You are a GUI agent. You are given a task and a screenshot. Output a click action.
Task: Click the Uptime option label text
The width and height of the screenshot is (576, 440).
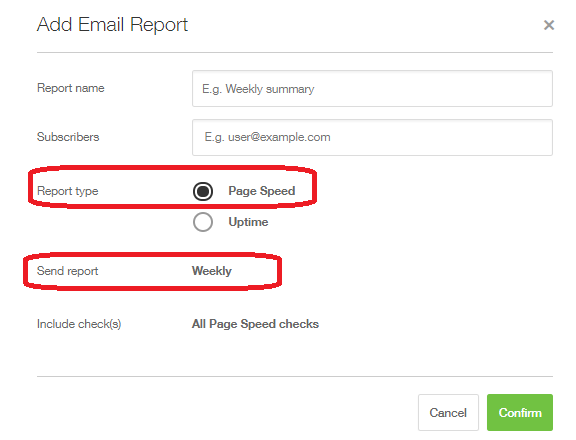(x=248, y=222)
